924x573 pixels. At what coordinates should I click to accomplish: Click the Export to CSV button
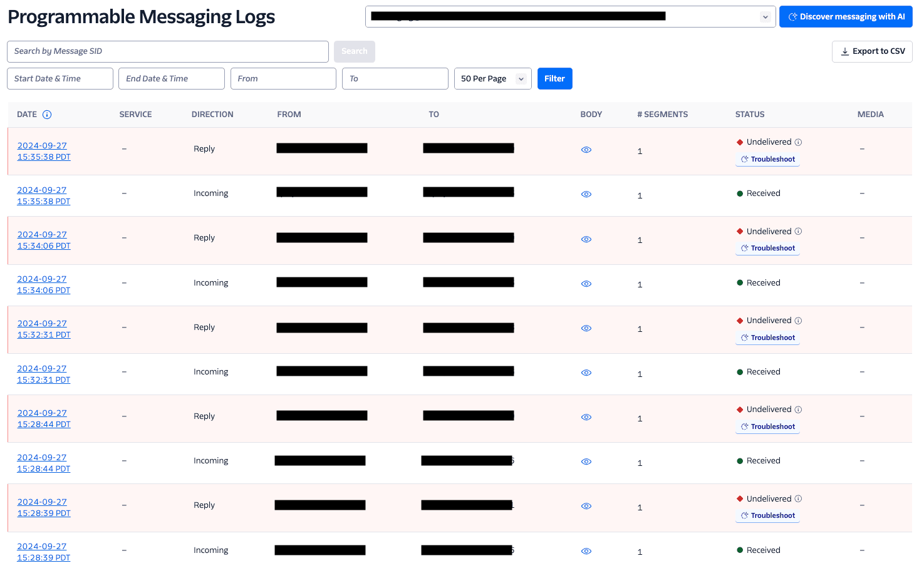tap(872, 51)
